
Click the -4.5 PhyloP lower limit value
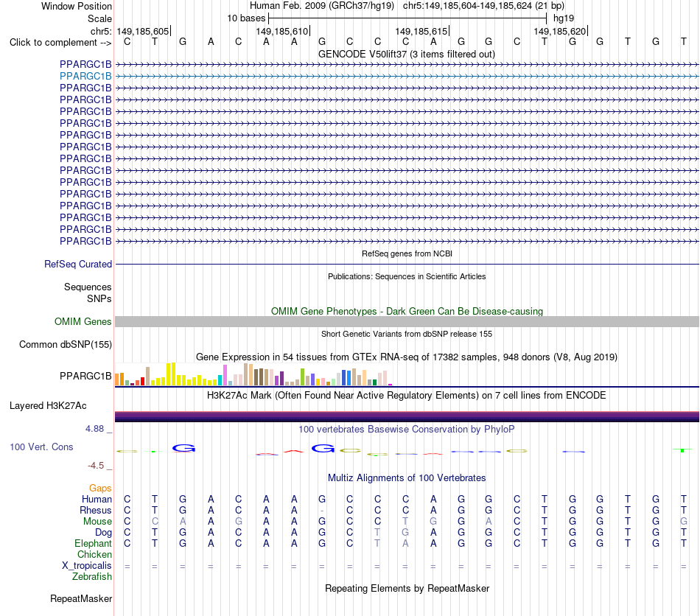click(x=96, y=466)
